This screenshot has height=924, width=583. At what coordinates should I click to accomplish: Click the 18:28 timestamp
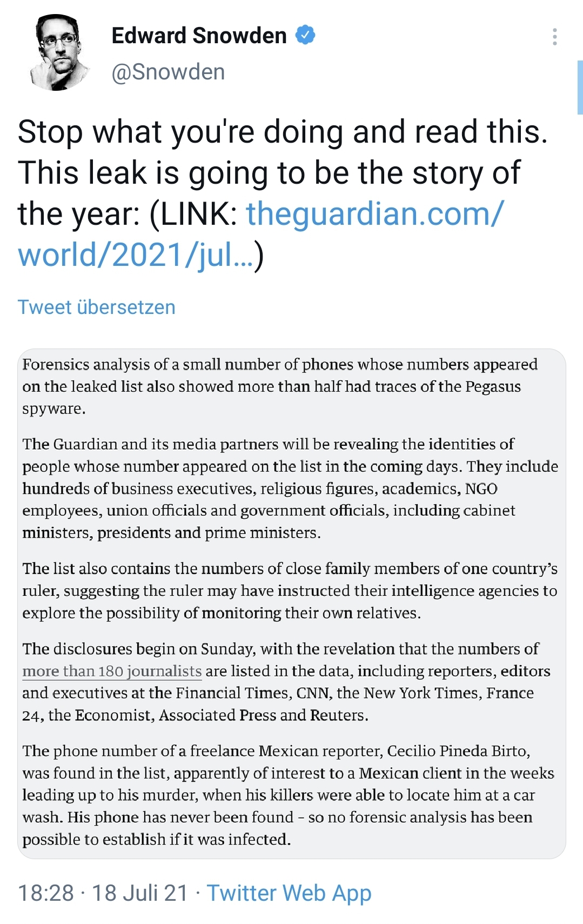point(46,893)
